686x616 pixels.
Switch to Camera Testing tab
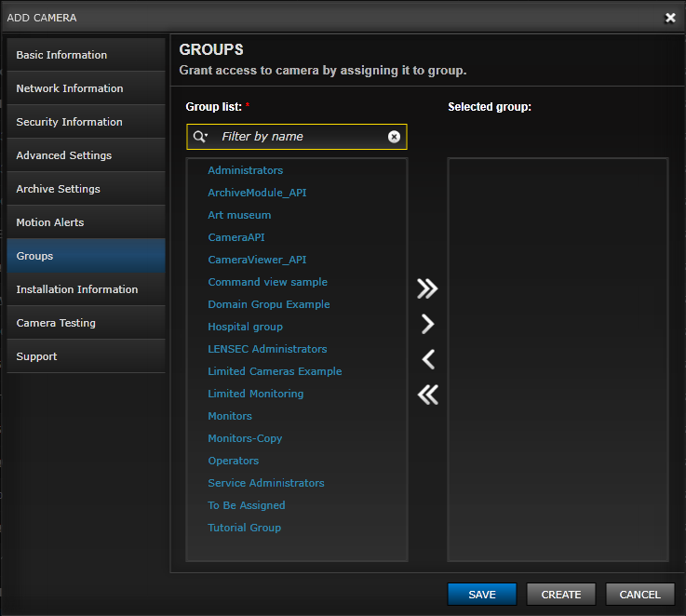87,323
